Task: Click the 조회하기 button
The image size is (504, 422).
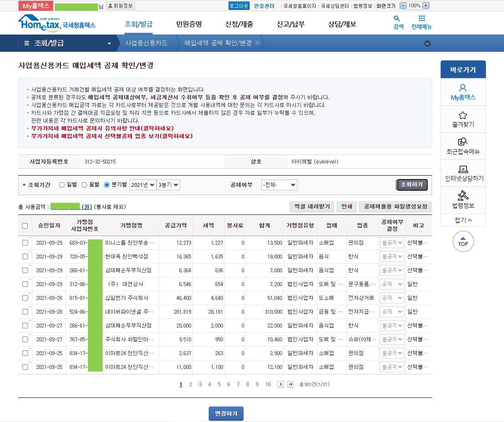Action: coord(412,185)
